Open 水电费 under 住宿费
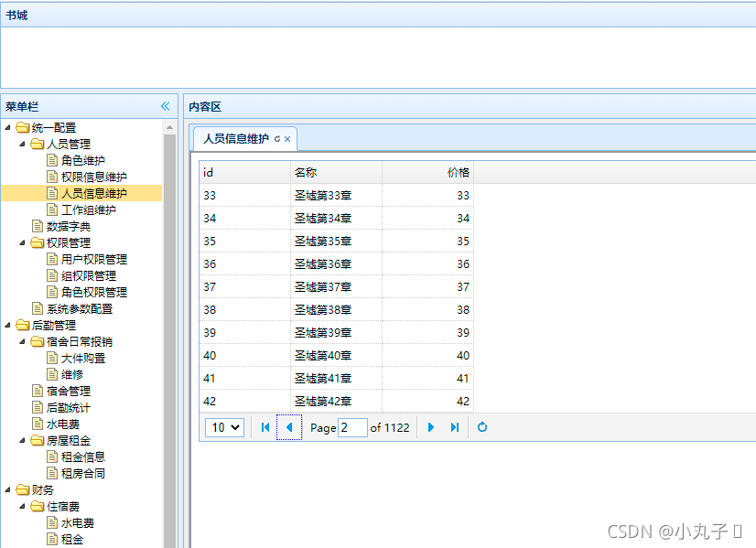756x548 pixels. pos(78,523)
